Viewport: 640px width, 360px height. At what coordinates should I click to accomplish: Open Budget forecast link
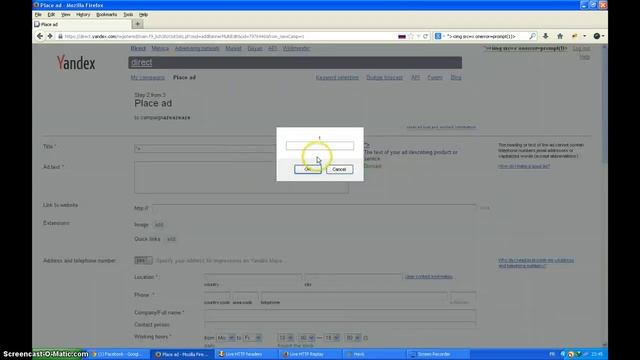click(x=384, y=78)
